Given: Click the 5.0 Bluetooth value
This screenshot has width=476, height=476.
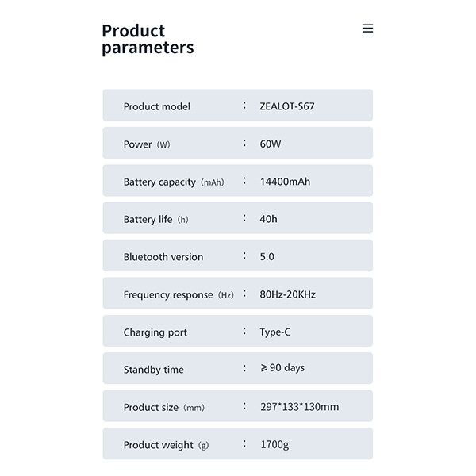Looking at the screenshot, I should (x=267, y=257).
